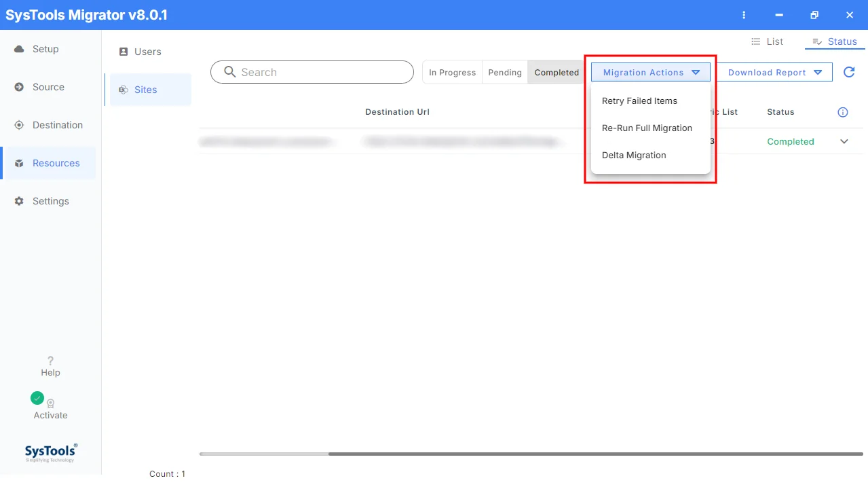This screenshot has width=868, height=489.
Task: Open the Download Report dropdown
Action: [775, 72]
